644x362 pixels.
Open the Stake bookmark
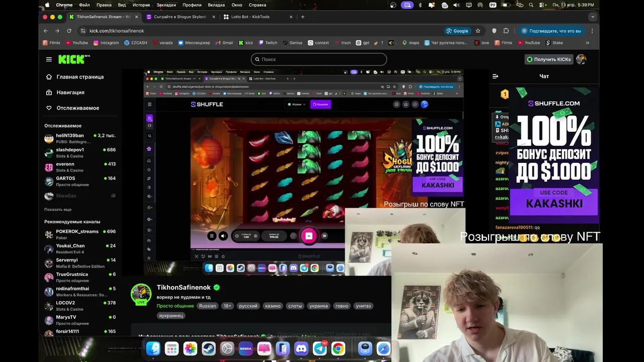coord(554,43)
